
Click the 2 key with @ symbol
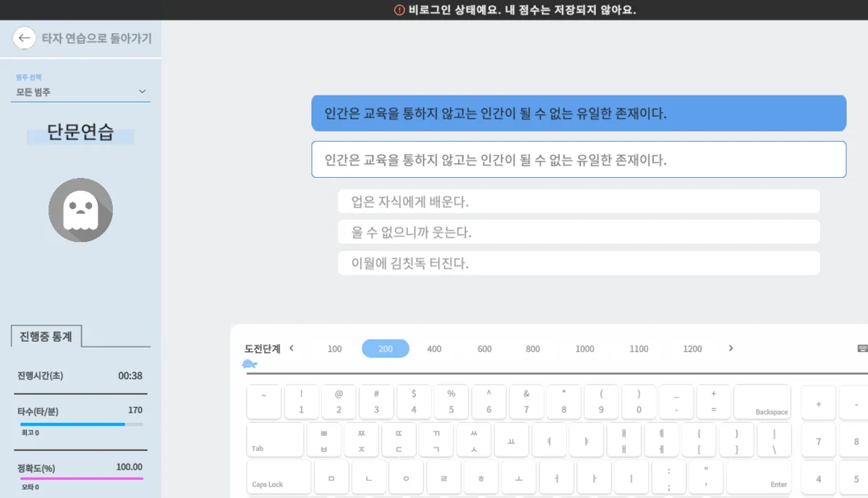[x=339, y=402]
